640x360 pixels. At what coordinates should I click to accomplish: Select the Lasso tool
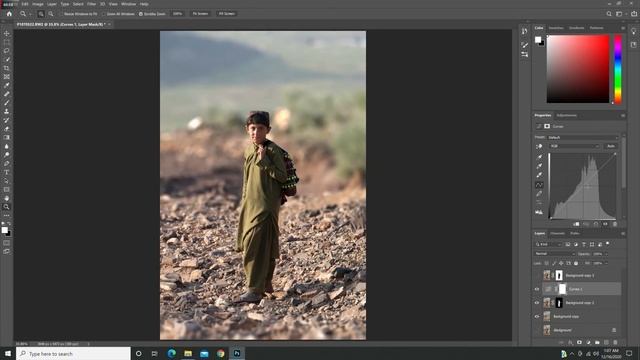click(7, 51)
